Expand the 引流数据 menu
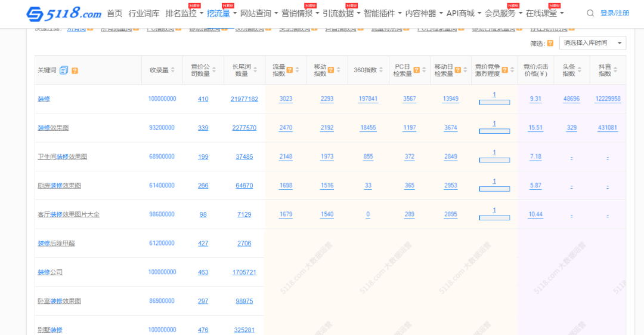The height and width of the screenshot is (335, 644). [341, 13]
